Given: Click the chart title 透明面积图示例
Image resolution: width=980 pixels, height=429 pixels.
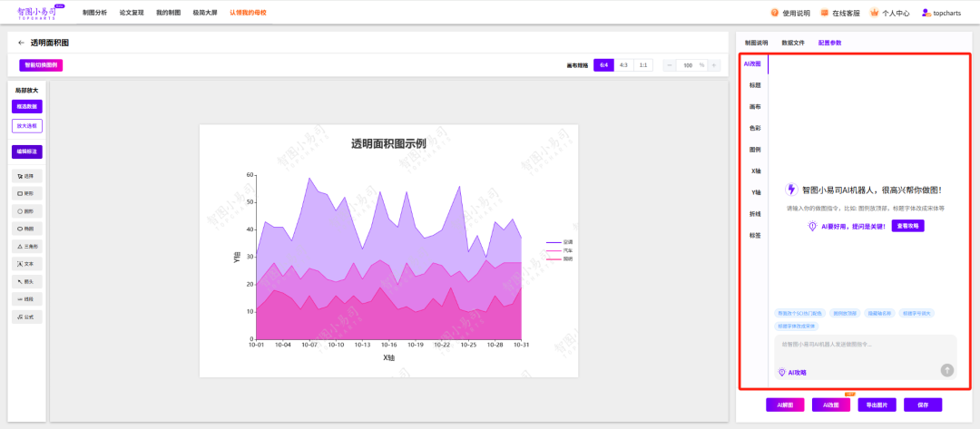Looking at the screenshot, I should (388, 143).
